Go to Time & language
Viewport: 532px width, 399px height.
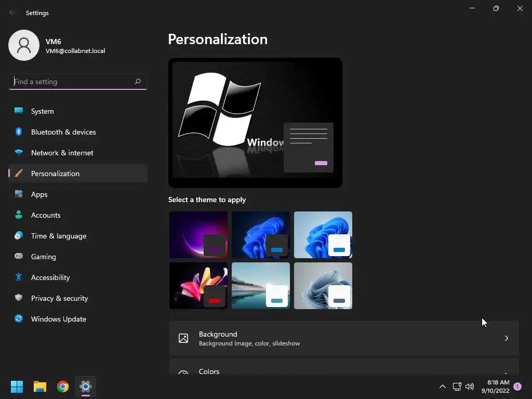(78, 236)
